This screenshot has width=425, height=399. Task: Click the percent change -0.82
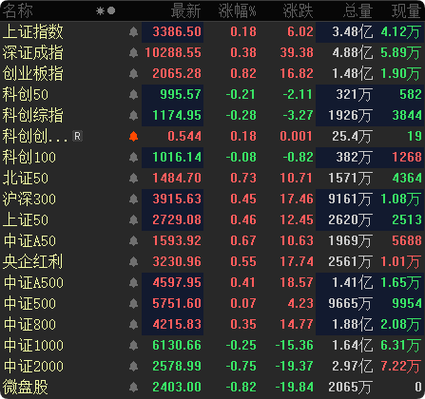pyautogui.click(x=241, y=387)
